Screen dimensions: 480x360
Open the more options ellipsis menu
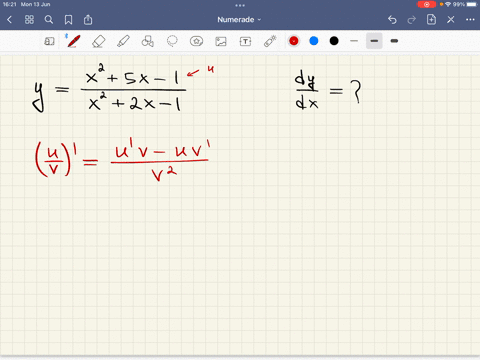tap(470, 20)
